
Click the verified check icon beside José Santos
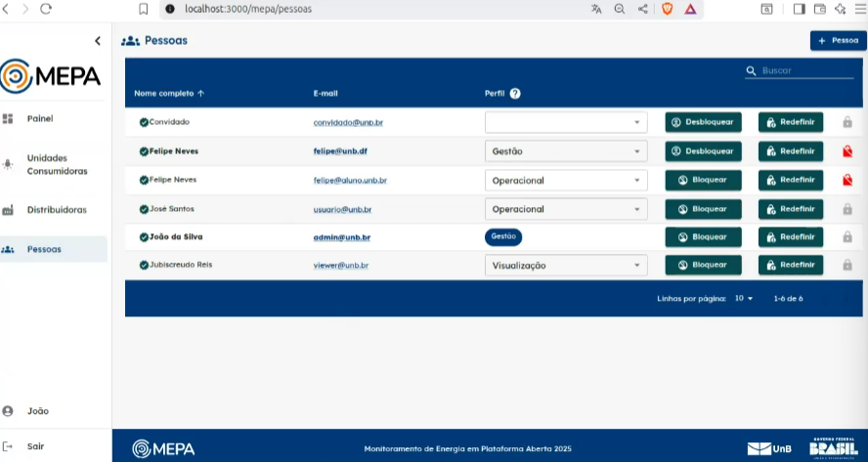point(144,209)
